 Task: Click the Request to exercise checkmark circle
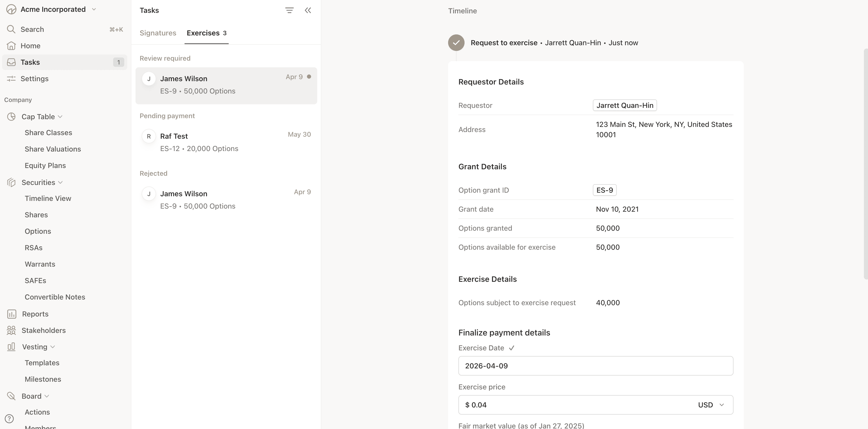(456, 43)
